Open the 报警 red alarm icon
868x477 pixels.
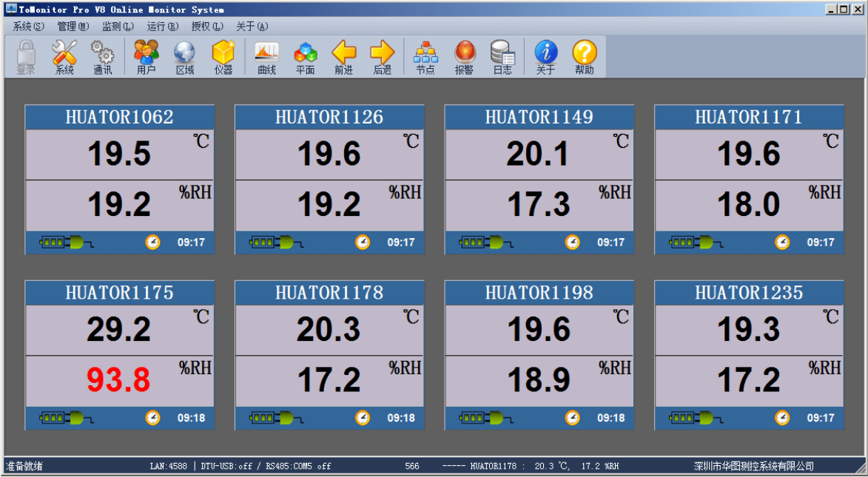pos(464,56)
